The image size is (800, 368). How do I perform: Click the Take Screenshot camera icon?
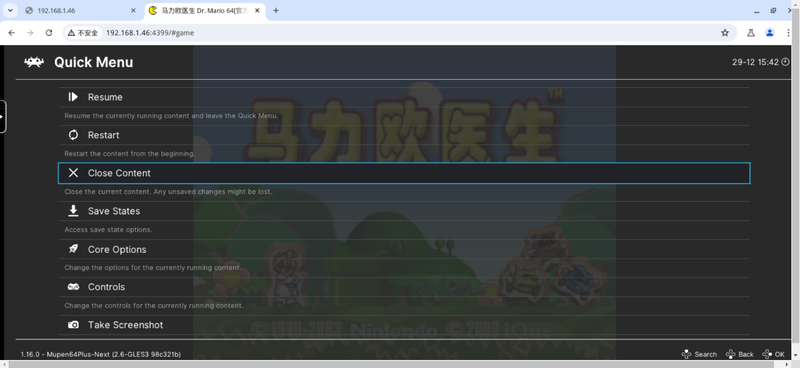[73, 325]
